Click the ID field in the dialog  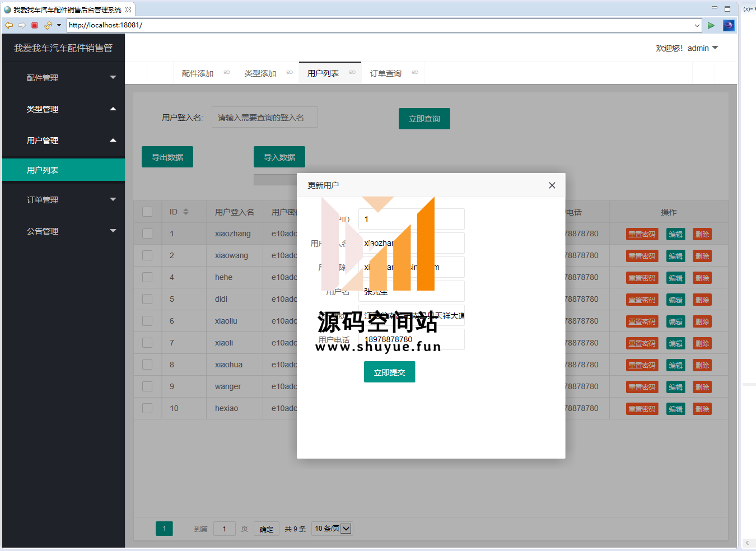412,219
